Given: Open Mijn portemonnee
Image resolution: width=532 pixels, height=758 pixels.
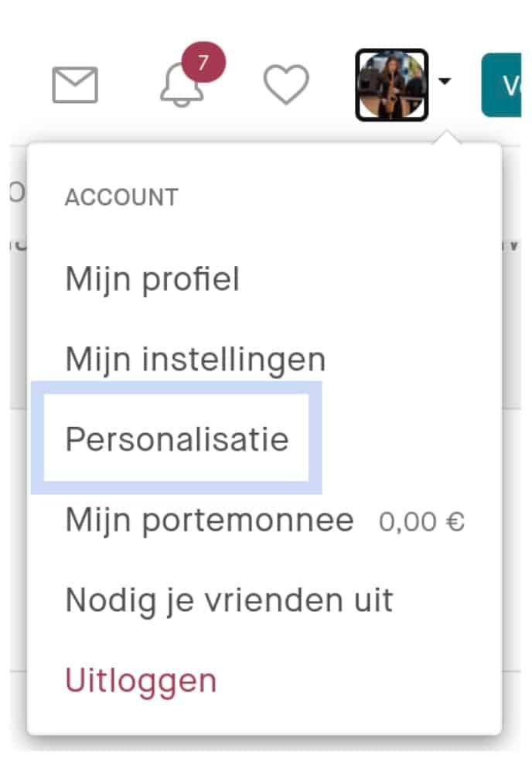Looking at the screenshot, I should point(209,520).
